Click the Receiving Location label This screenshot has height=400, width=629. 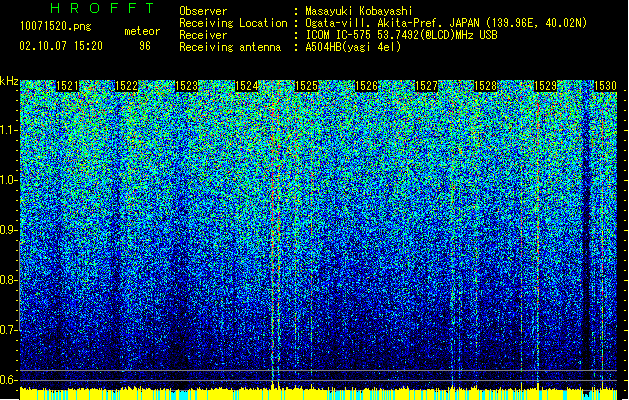[x=233, y=23]
